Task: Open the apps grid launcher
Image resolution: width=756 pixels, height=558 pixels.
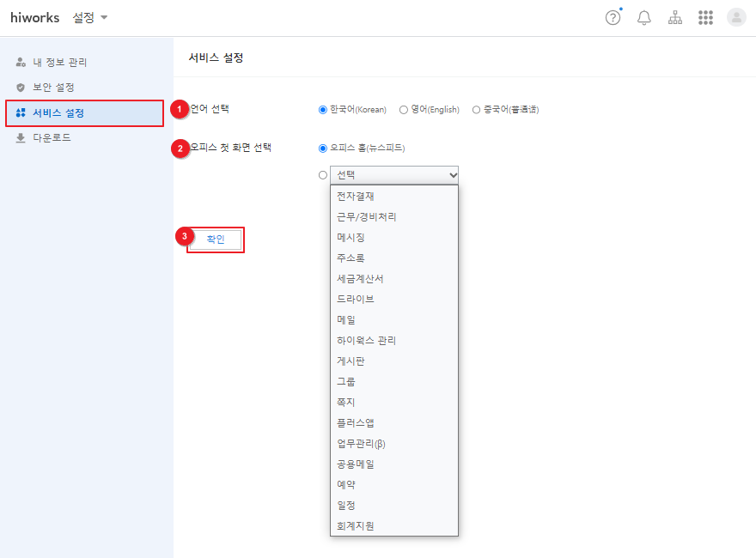Action: [x=705, y=18]
